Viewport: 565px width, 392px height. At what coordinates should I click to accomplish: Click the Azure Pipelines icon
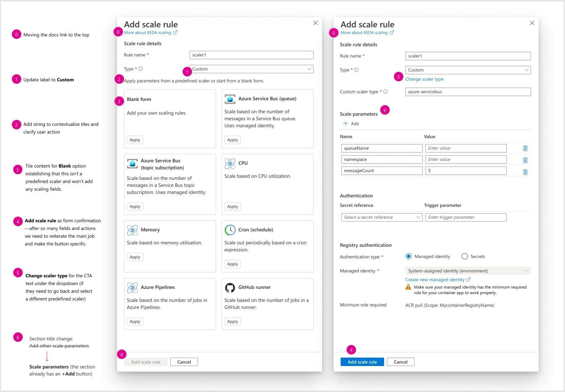click(x=132, y=288)
